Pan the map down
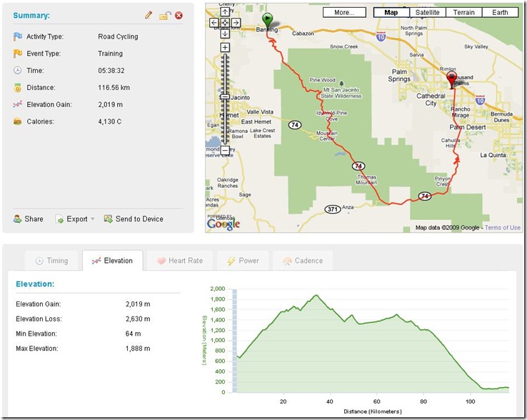This screenshot has height=420, width=527. tap(225, 34)
